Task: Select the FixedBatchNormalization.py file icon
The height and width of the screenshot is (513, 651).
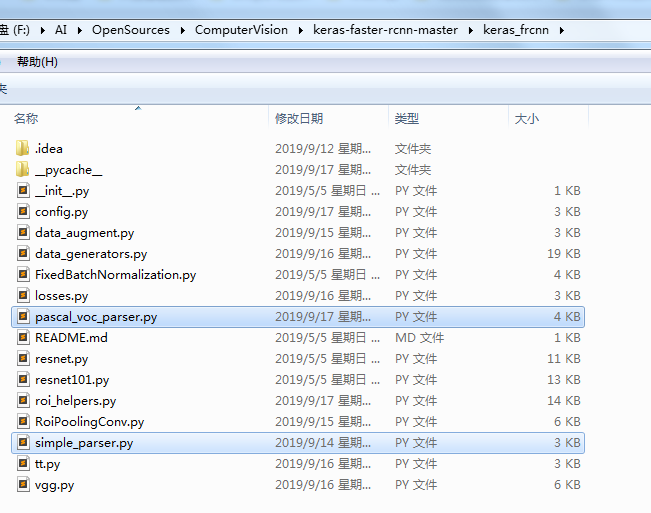Action: tap(23, 275)
